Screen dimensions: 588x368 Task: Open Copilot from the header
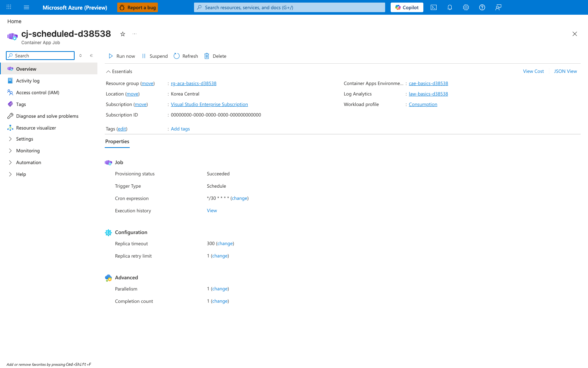[407, 7]
